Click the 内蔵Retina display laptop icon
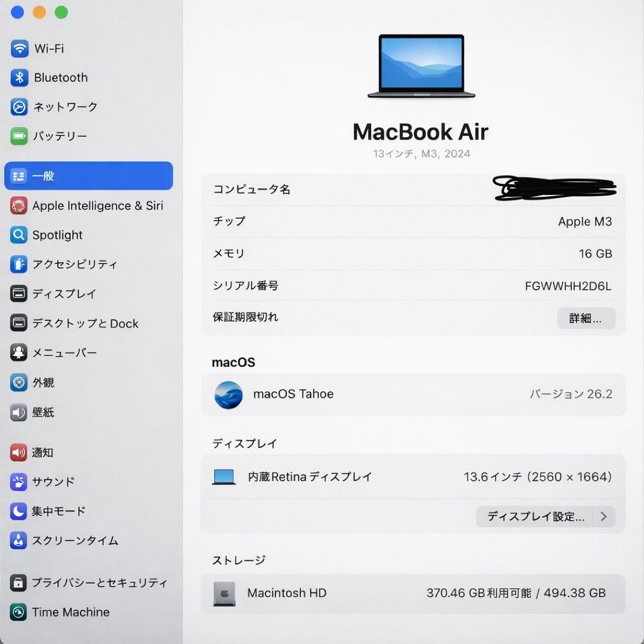This screenshot has height=644, width=644. (224, 477)
